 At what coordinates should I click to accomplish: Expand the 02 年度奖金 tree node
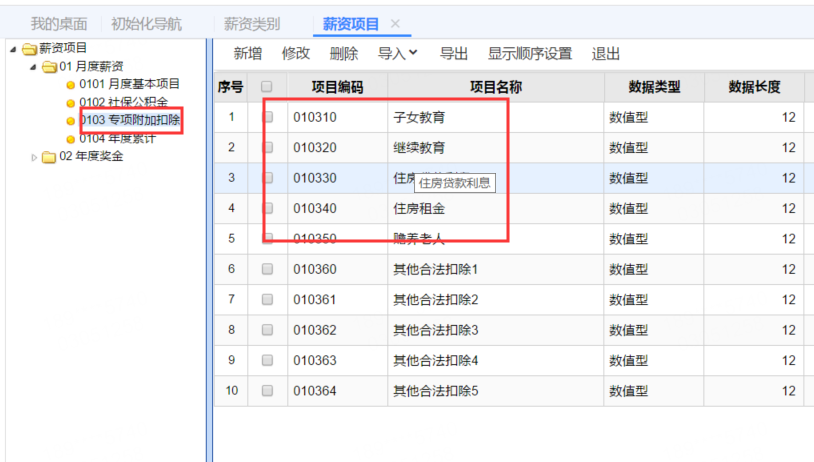34,157
